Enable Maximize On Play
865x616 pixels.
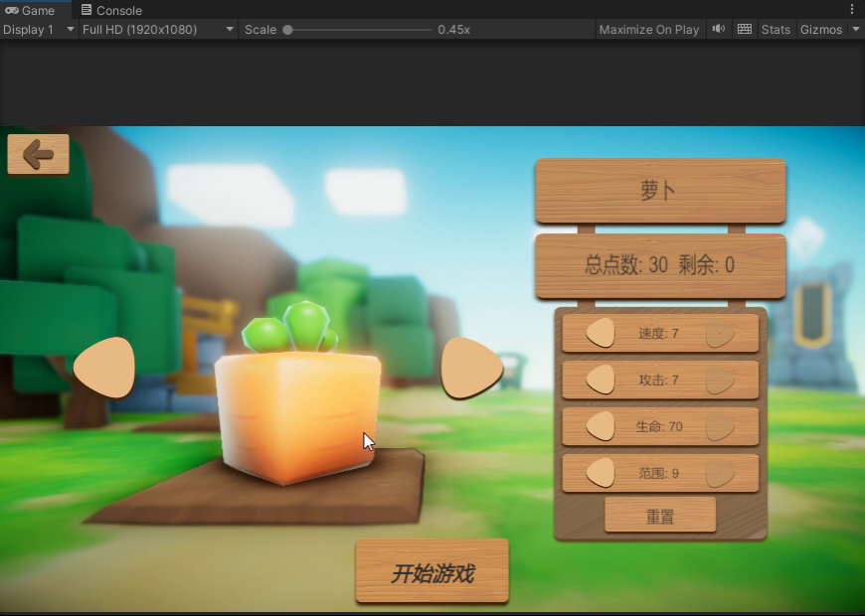[x=648, y=29]
